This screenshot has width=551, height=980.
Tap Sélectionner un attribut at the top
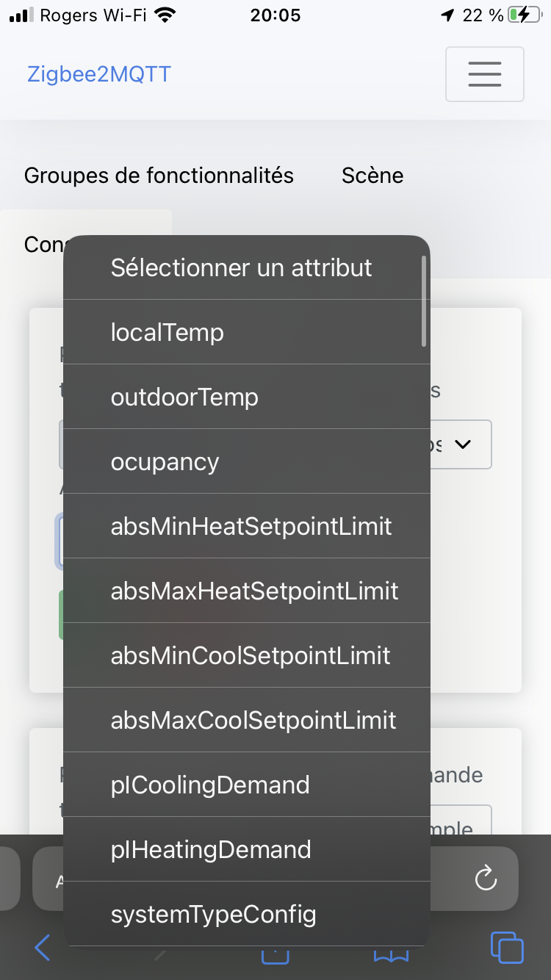(x=241, y=267)
